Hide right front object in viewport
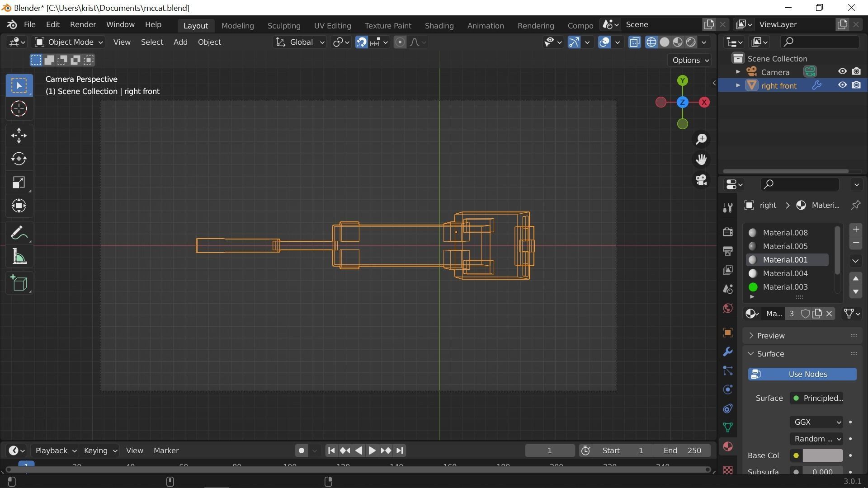This screenshot has width=868, height=488. click(x=842, y=85)
